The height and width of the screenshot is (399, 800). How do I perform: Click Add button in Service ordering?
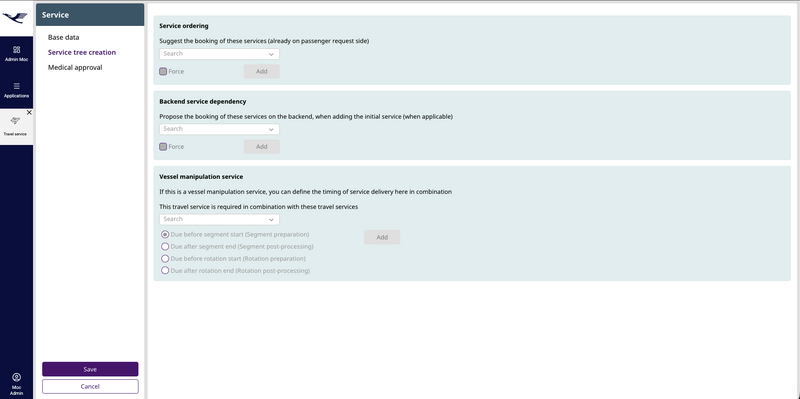point(262,71)
